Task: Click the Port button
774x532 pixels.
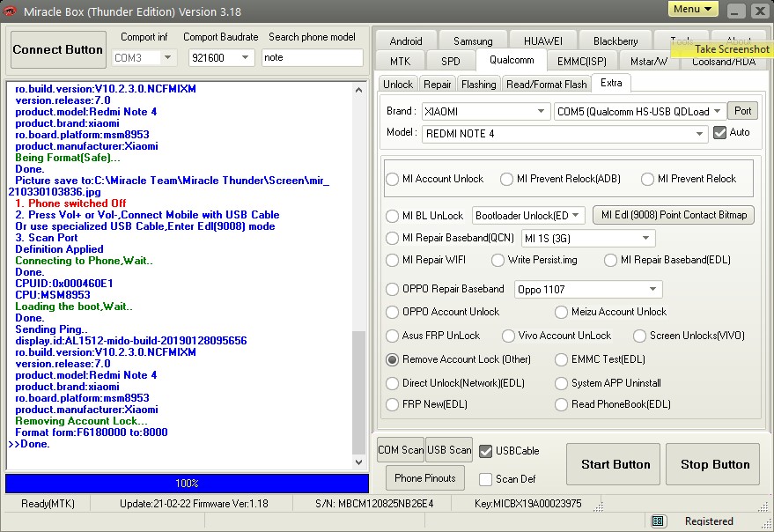Action: [x=742, y=111]
